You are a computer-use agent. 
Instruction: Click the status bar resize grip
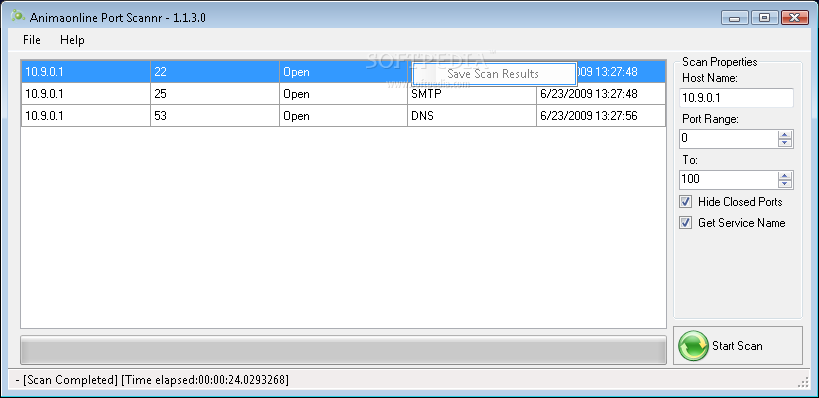[x=803, y=383]
